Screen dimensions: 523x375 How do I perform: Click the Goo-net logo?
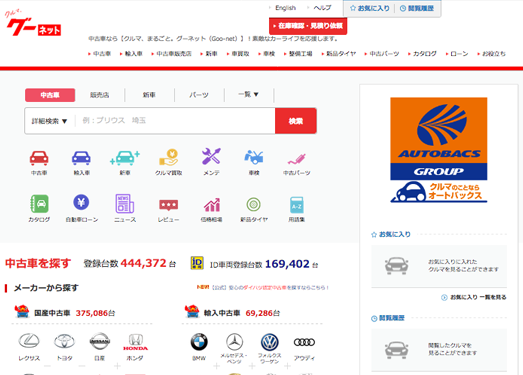click(33, 24)
